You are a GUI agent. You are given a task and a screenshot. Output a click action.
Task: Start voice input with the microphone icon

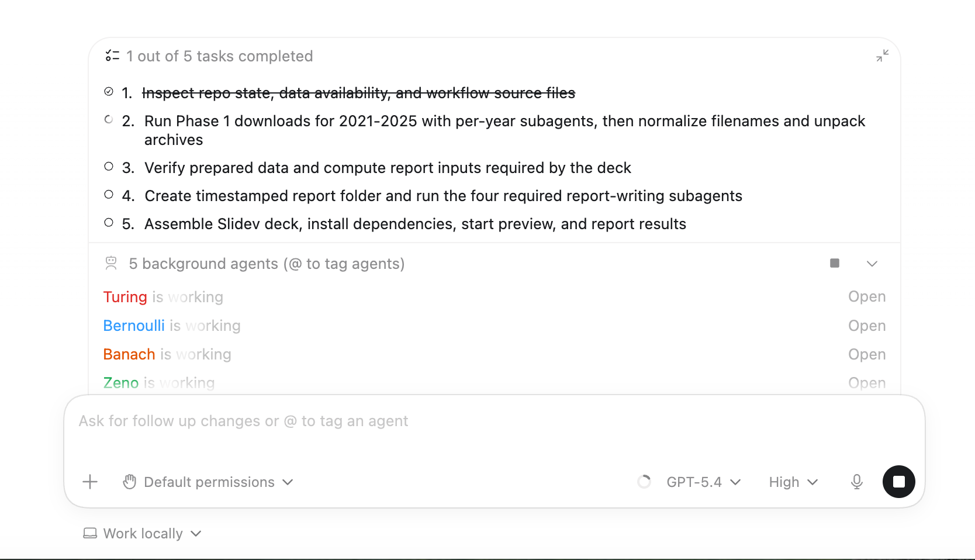point(856,482)
